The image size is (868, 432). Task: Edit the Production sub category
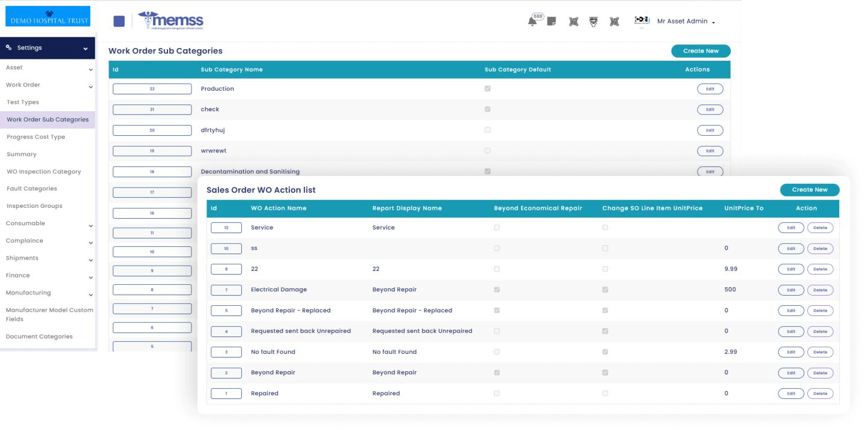(x=710, y=89)
